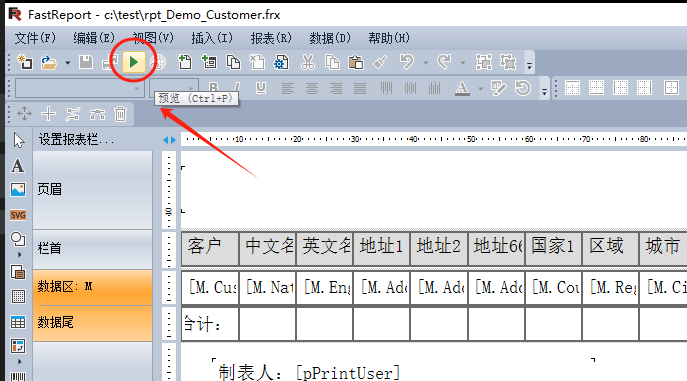Select the Shape object tool
This screenshot has height=381, width=687.
coord(18,240)
